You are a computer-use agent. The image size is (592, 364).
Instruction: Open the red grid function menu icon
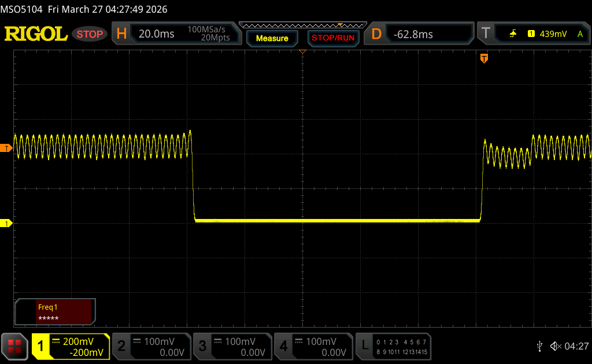pos(14,346)
